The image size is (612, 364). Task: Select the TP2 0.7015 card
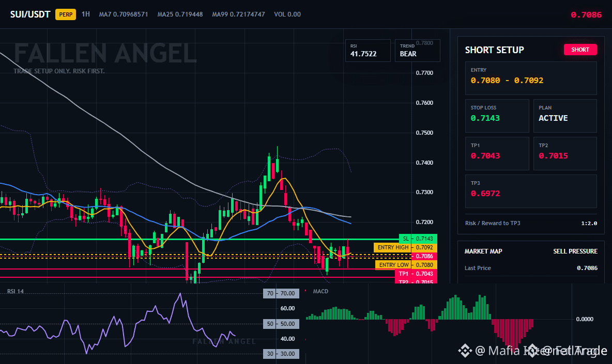565,153
